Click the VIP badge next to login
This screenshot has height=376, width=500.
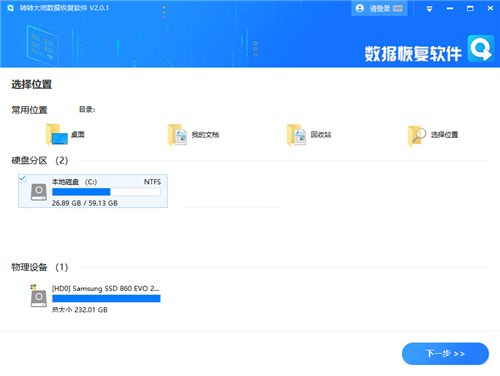[398, 8]
